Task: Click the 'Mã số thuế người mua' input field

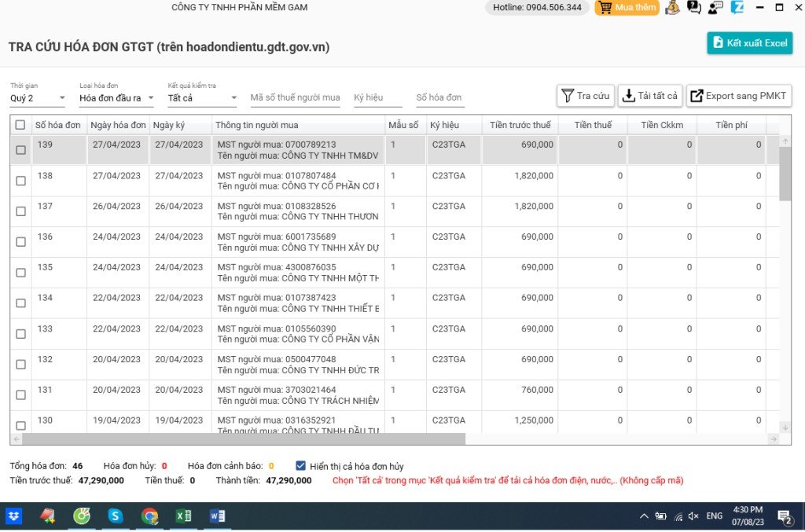Action: [295, 97]
